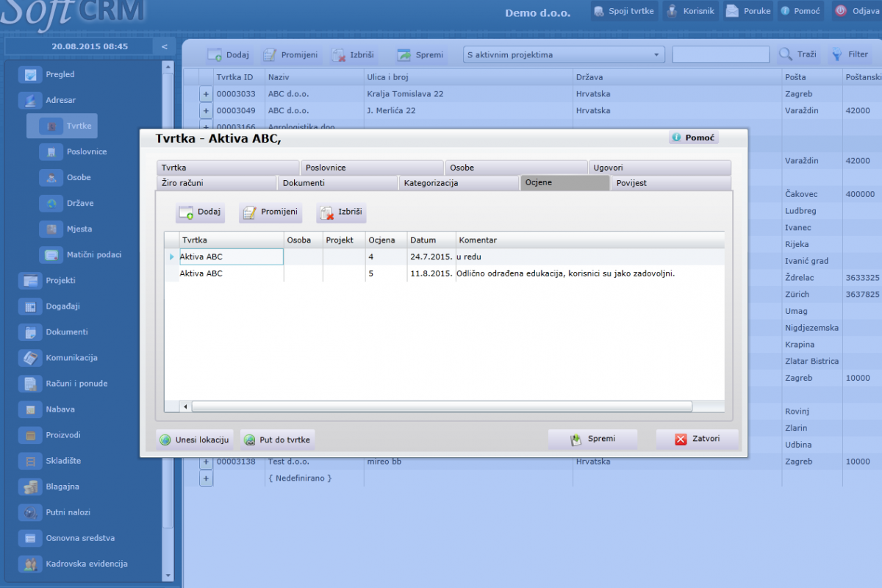The image size is (882, 588).
Task: Select rating row dated 11.8.2015.
Action: (x=444, y=273)
